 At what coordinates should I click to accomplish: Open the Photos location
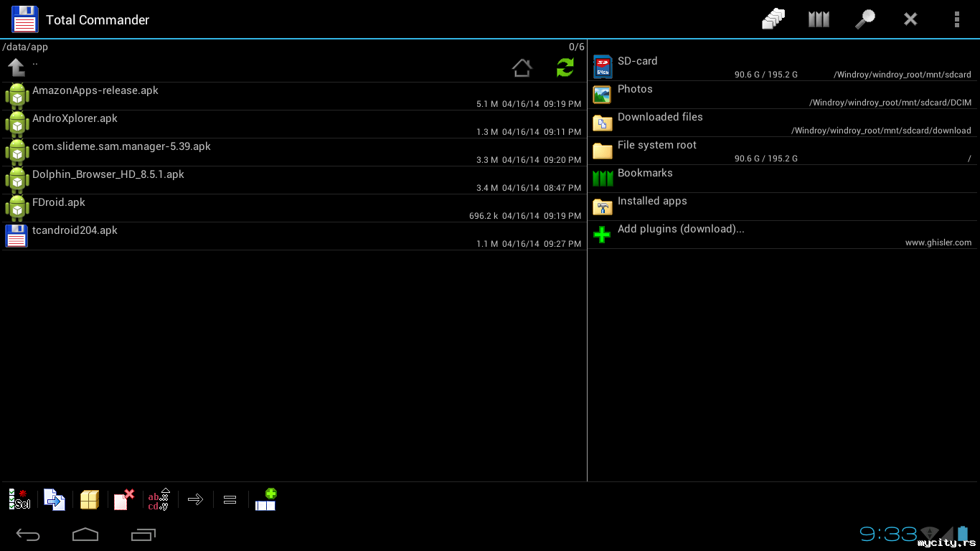pyautogui.click(x=783, y=95)
